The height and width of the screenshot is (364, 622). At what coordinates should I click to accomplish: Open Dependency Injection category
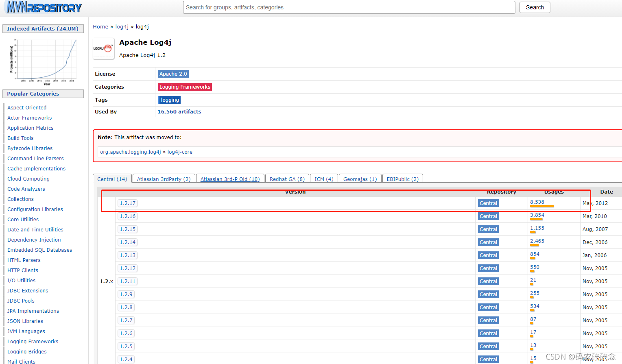[x=34, y=240]
